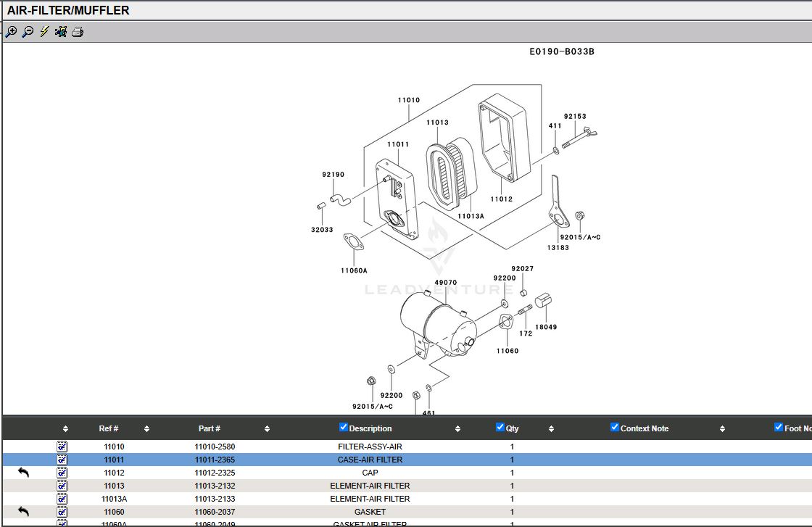
Task: Click sort arrows right of Qty header
Action: click(x=551, y=429)
